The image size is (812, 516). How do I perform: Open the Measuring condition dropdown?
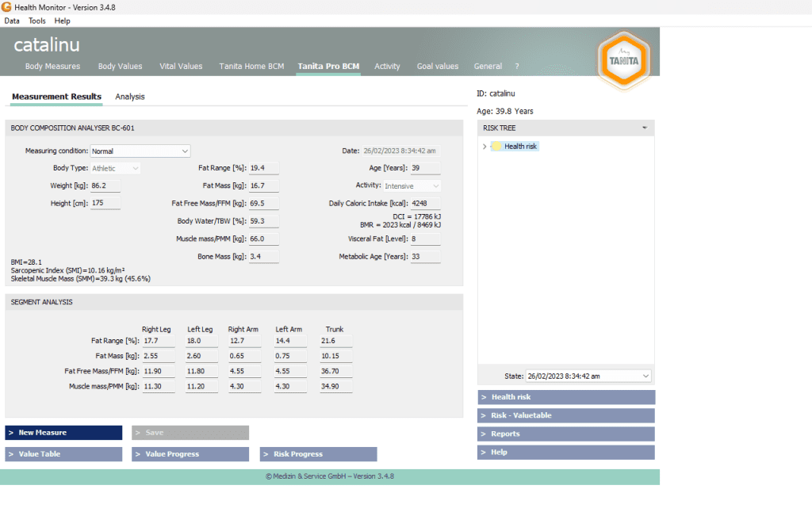185,151
